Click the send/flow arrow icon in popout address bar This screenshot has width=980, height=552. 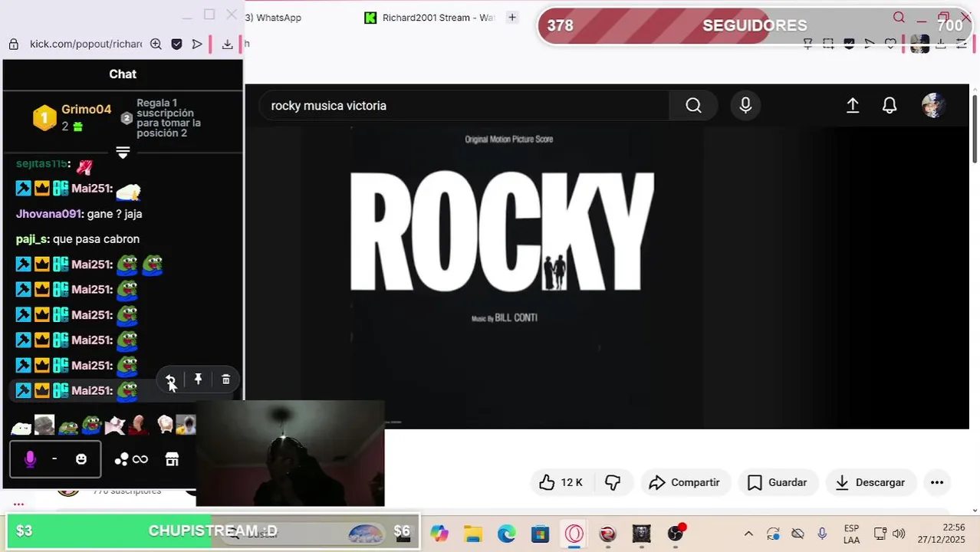197,44
